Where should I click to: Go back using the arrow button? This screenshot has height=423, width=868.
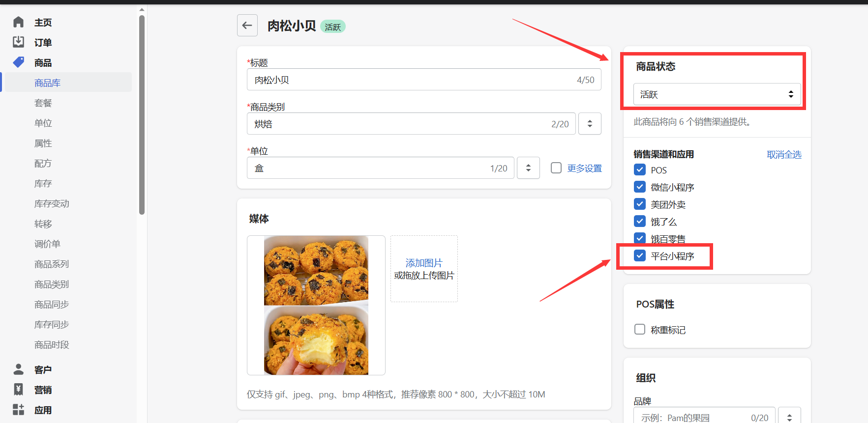(x=247, y=25)
